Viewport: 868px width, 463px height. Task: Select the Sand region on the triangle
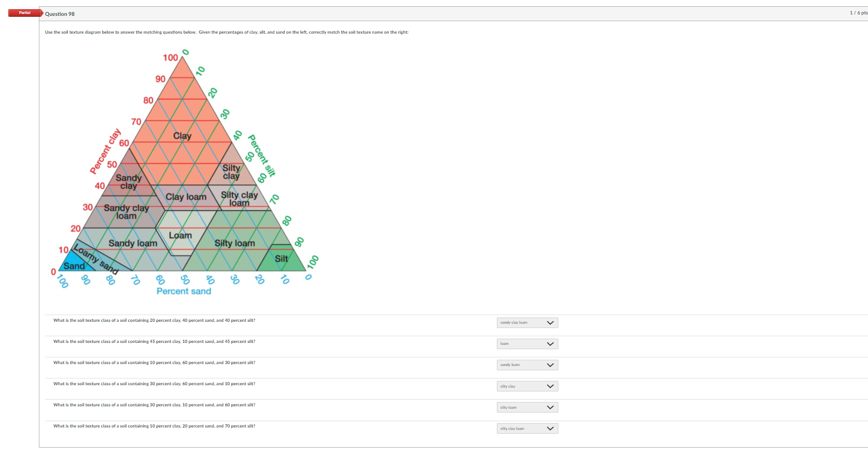[x=75, y=266]
